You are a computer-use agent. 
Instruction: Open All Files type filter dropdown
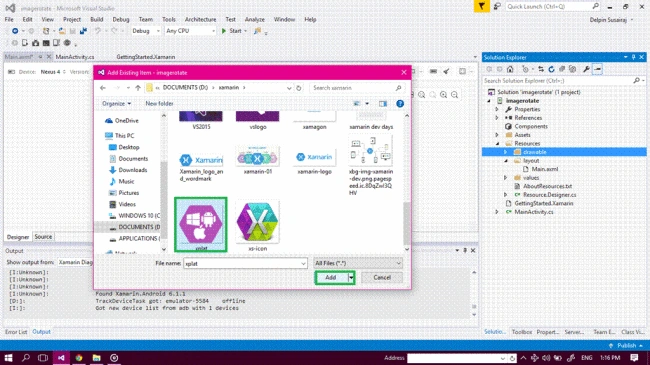click(358, 263)
